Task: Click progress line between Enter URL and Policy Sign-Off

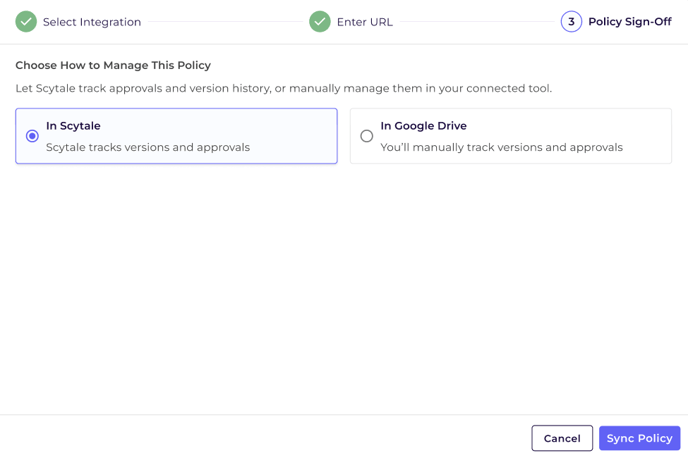Action: click(x=477, y=21)
